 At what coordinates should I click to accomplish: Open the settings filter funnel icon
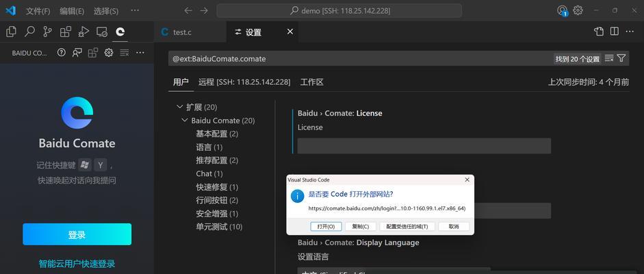pyautogui.click(x=621, y=58)
